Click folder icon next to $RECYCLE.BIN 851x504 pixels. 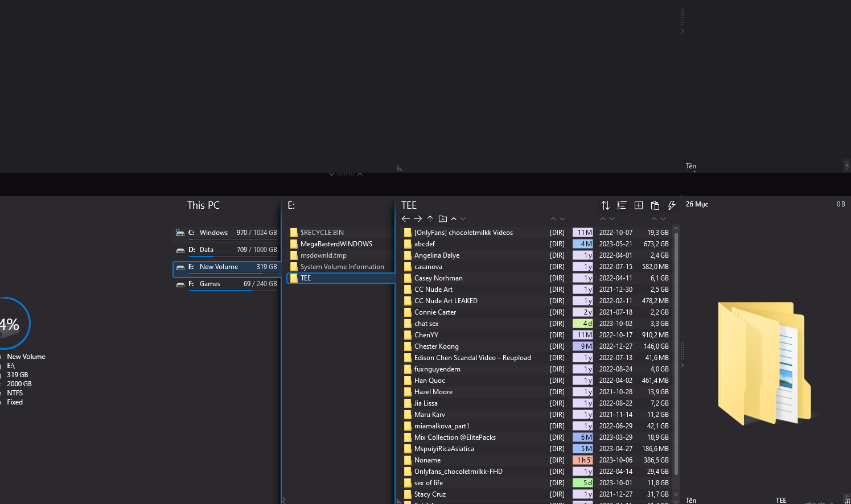(x=294, y=233)
